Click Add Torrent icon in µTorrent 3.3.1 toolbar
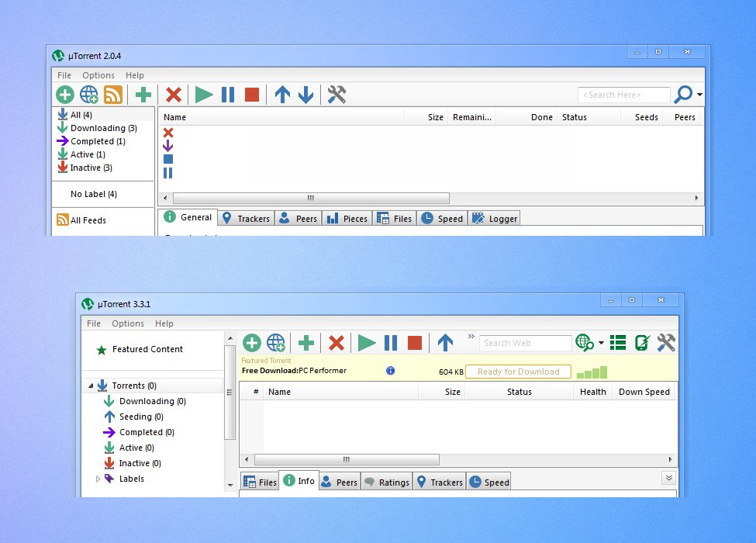Viewport: 756px width, 543px height. click(x=252, y=343)
